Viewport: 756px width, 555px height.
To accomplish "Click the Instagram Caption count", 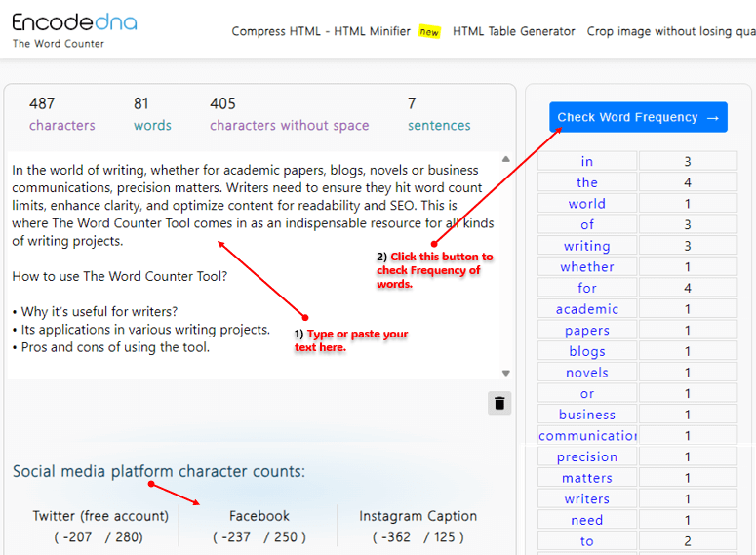I will click(418, 526).
